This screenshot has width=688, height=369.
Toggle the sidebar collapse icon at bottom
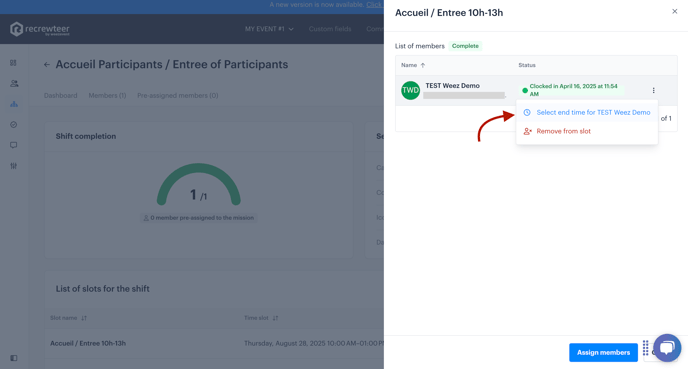coord(14,358)
